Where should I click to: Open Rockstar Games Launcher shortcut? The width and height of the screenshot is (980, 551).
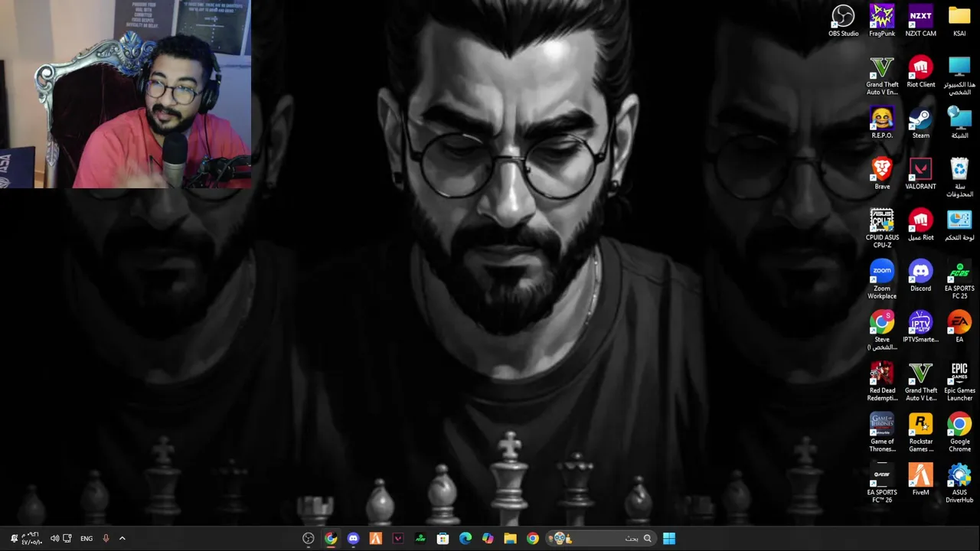[920, 432]
